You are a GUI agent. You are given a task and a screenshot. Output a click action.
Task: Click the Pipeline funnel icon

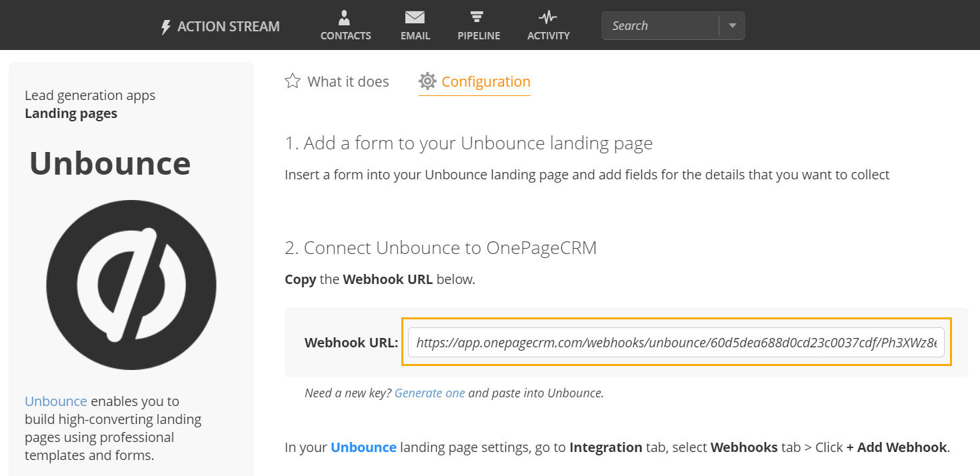coord(478,17)
